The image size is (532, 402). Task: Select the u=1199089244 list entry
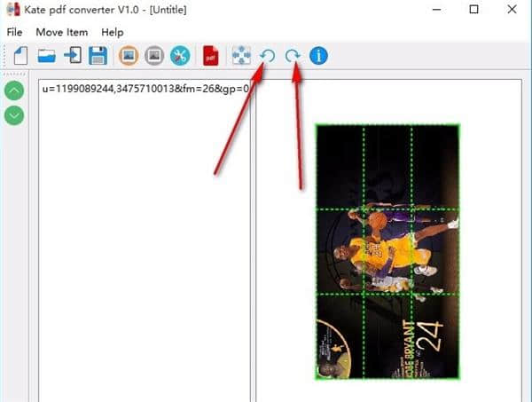145,89
